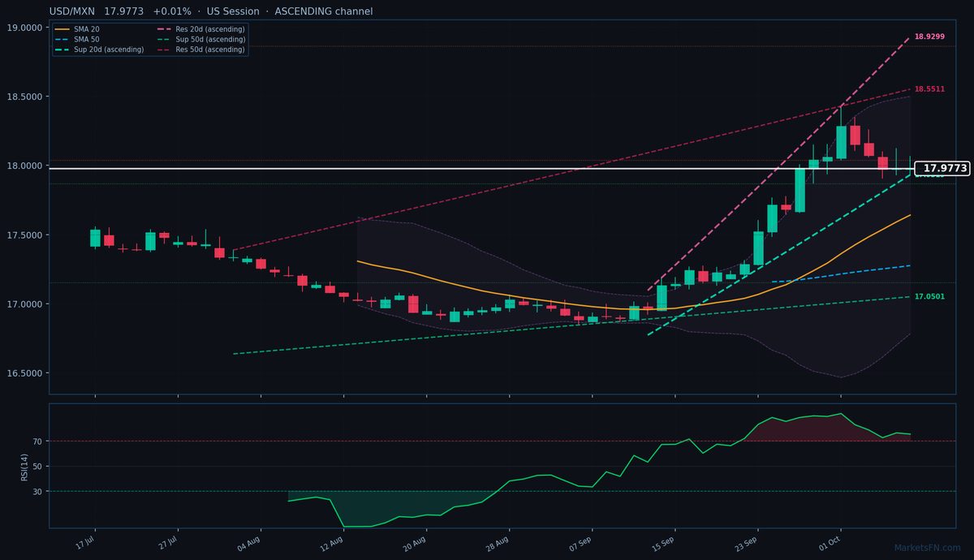Click the 18.5000 price axis label
Viewport: 974px width, 560px height.
(24, 97)
